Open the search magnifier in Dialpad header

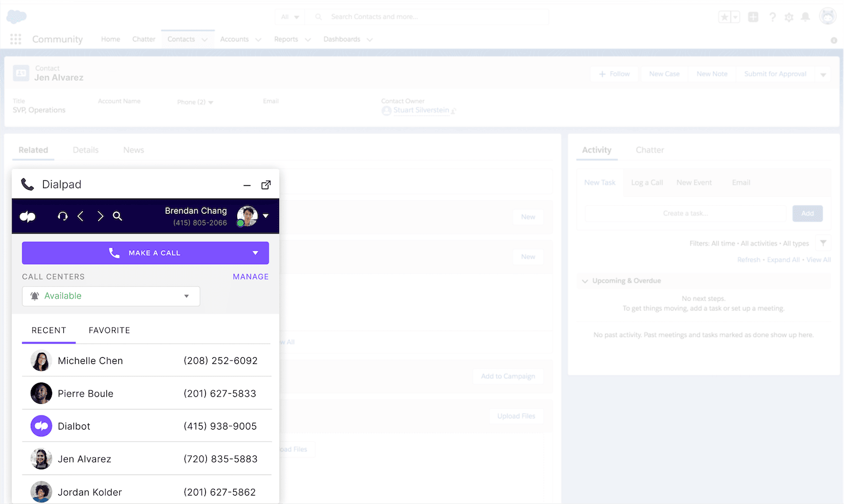(118, 216)
